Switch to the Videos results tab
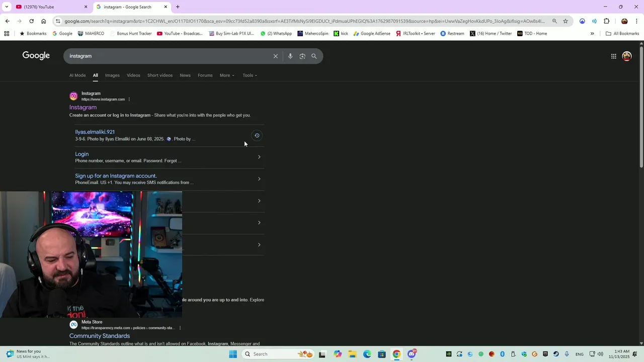 pyautogui.click(x=133, y=75)
